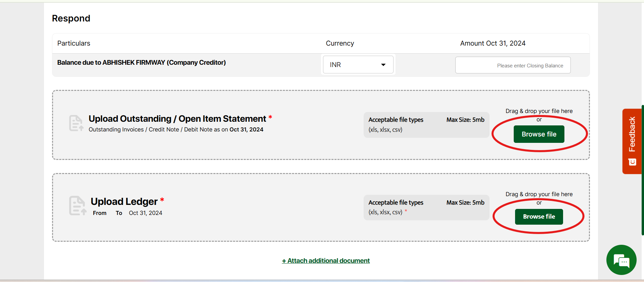Click Balance due to ABHISHEK FIRMWAY row label
Image resolution: width=644 pixels, height=282 pixels.
pos(141,63)
